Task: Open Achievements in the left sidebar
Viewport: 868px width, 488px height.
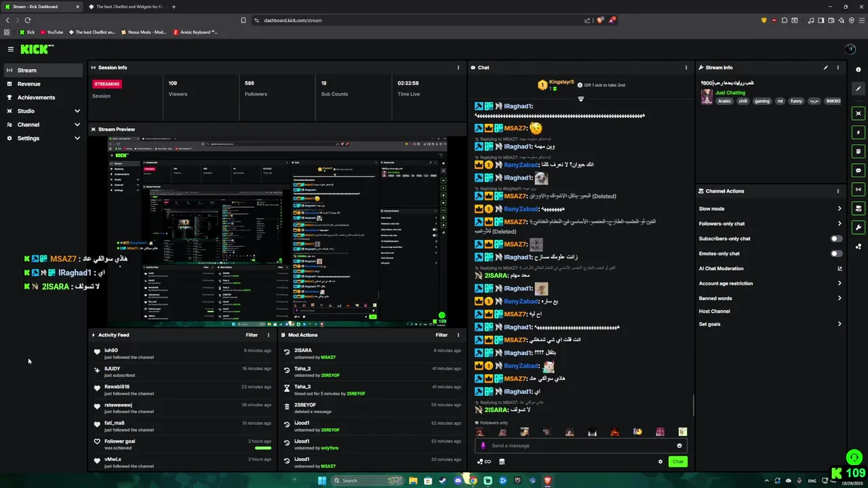Action: coord(43,98)
